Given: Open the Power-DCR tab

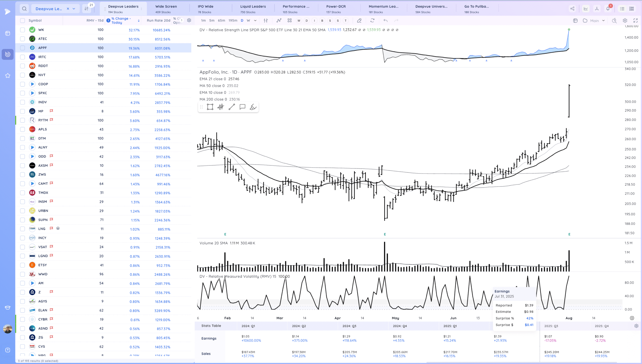Looking at the screenshot, I should 336,9.
